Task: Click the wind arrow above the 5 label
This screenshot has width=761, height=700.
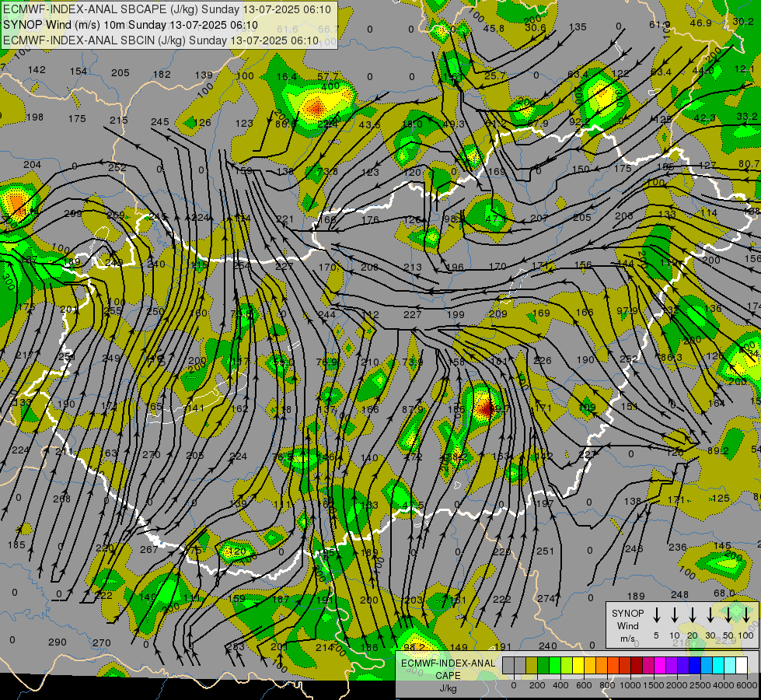Action: pos(656,615)
